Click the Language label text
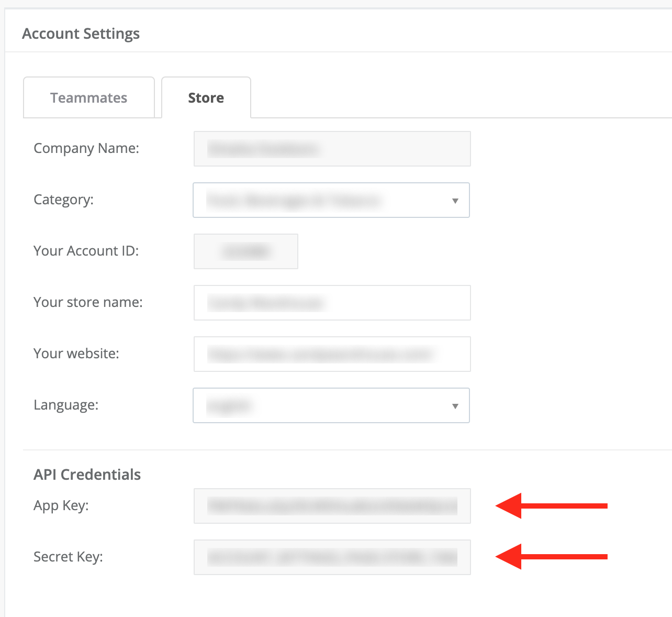This screenshot has width=672, height=617. tap(66, 405)
